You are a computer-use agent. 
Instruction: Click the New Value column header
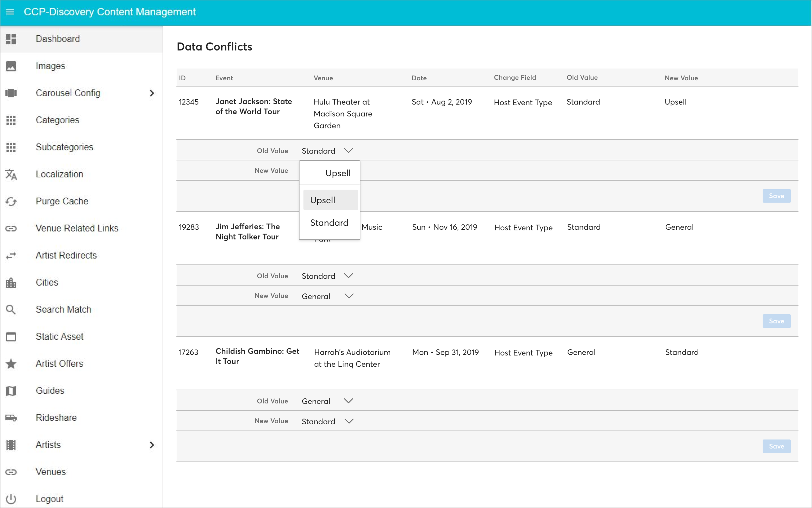point(681,78)
